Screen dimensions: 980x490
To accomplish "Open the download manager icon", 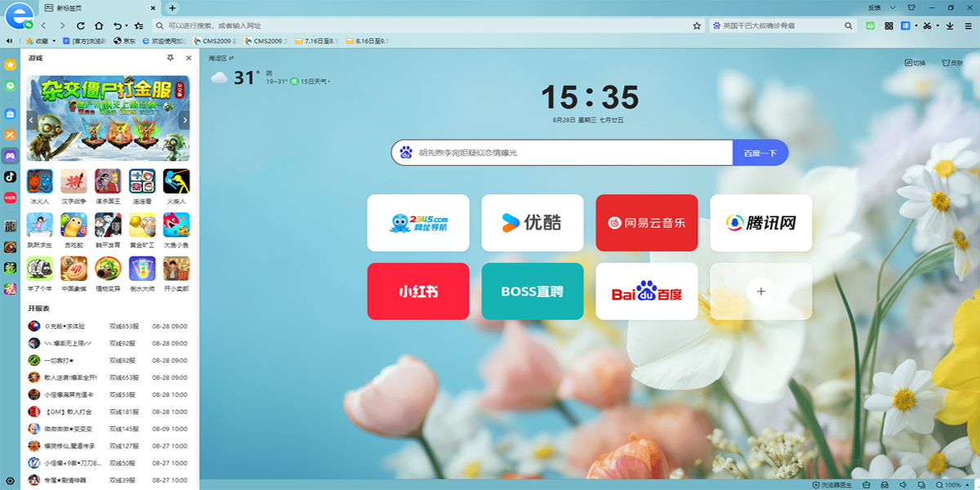I will click(x=950, y=25).
